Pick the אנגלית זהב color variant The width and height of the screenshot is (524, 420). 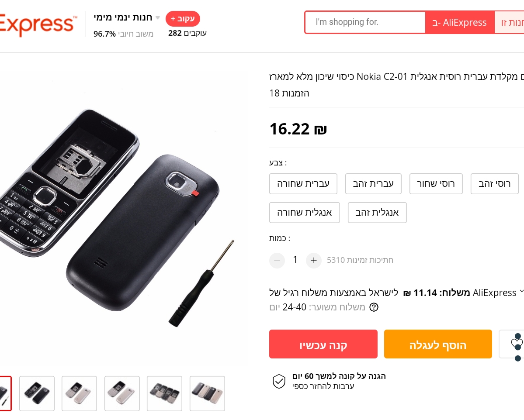377,213
